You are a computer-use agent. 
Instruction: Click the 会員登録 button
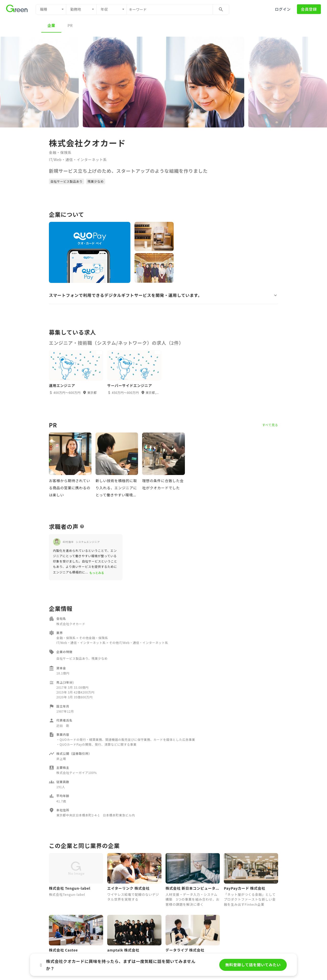coord(309,9)
